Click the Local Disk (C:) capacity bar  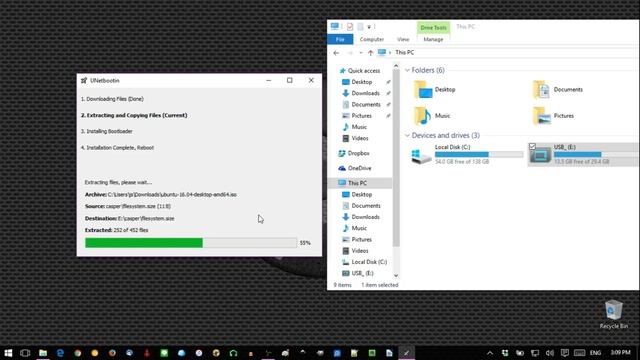point(479,155)
